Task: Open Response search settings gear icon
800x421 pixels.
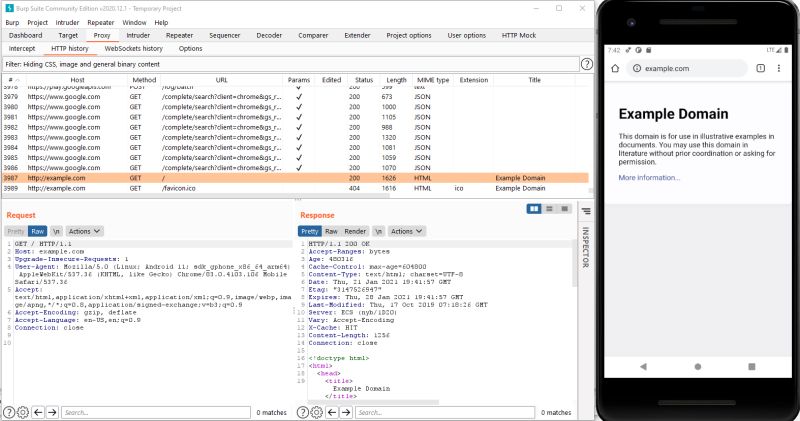Action: click(317, 412)
